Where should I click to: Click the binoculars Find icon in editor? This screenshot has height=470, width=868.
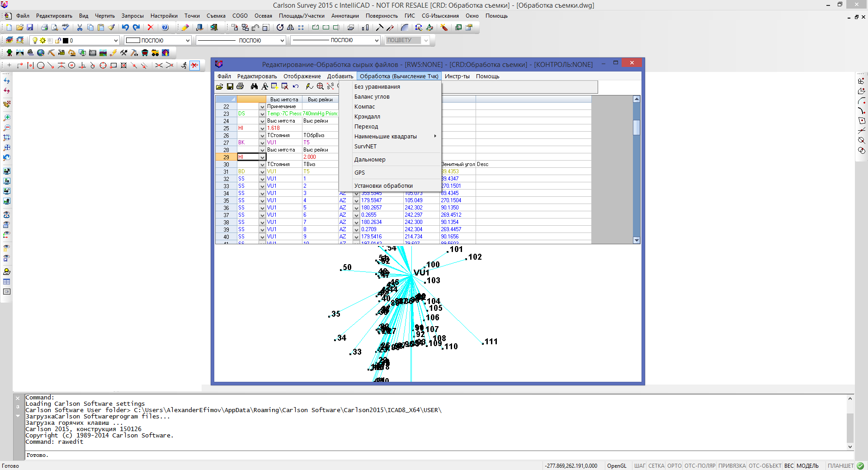point(254,86)
